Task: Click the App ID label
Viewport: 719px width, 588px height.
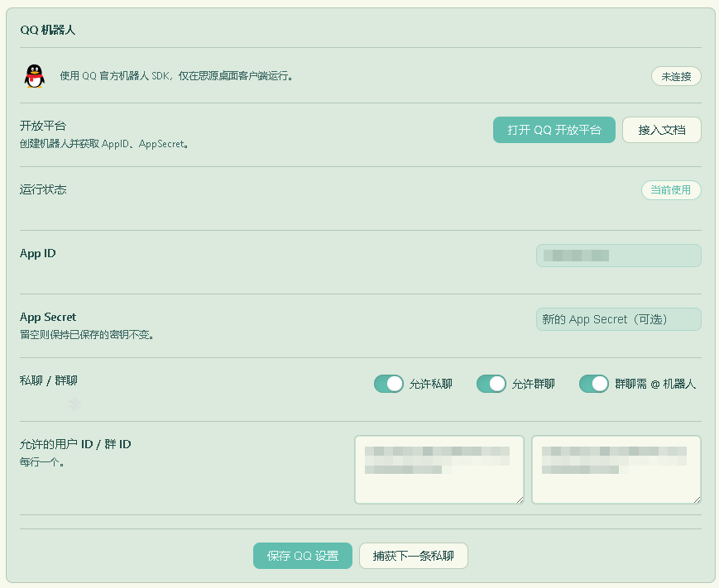Action: (37, 253)
